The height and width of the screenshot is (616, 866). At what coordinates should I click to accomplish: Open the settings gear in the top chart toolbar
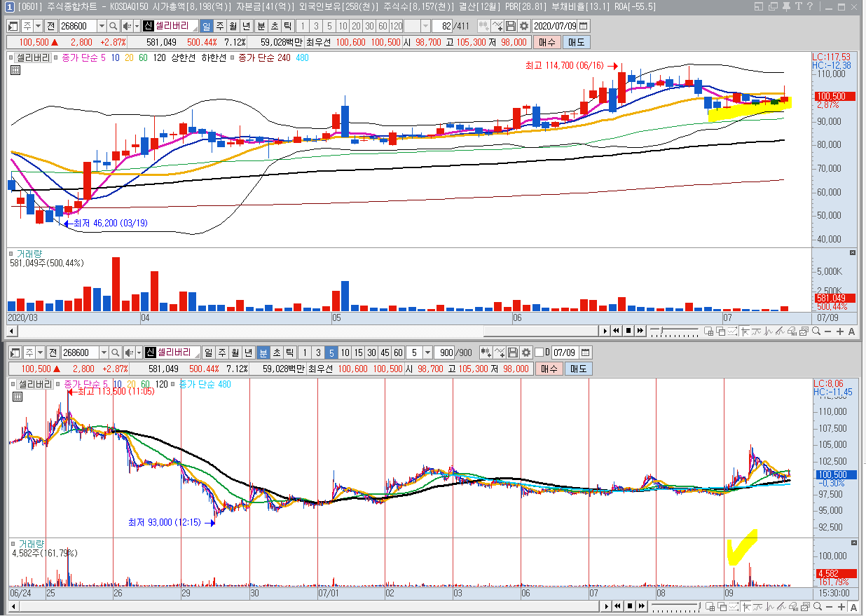tap(524, 26)
